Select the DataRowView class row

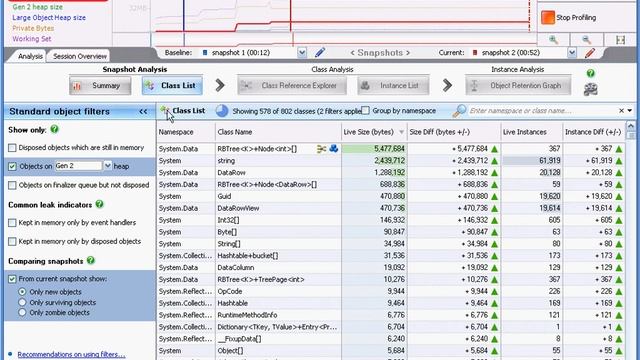click(x=391, y=208)
